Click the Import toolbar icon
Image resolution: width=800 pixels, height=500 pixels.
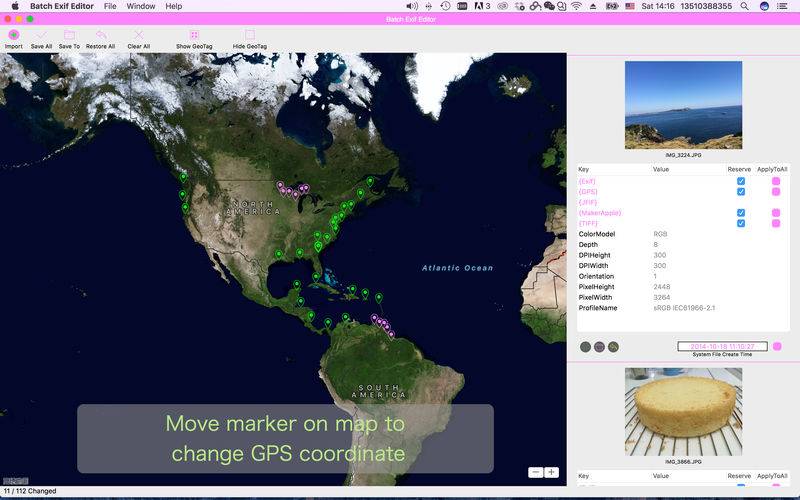tap(14, 35)
